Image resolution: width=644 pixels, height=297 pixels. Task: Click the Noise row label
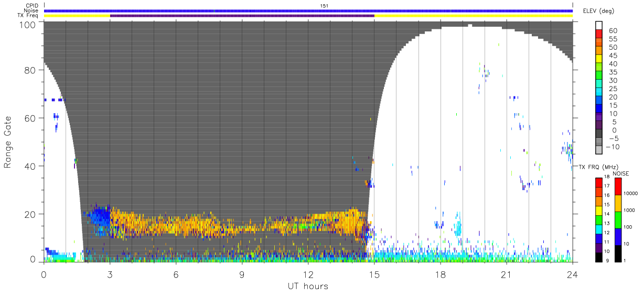(32, 10)
